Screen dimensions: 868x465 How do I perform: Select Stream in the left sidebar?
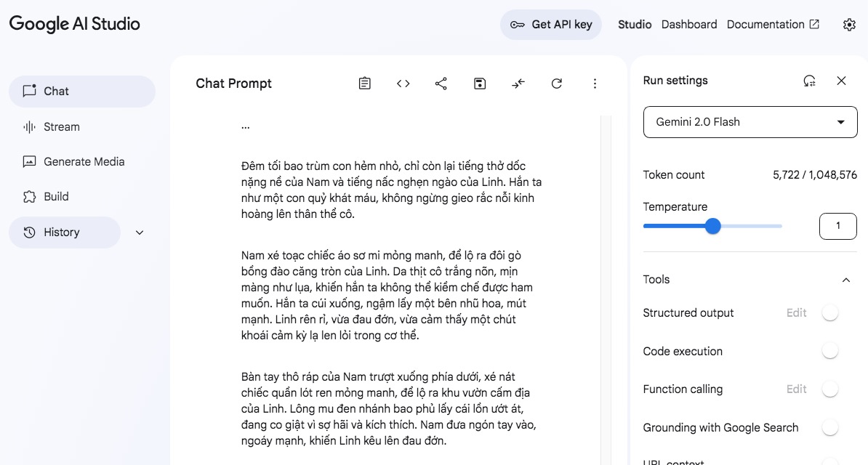[61, 127]
